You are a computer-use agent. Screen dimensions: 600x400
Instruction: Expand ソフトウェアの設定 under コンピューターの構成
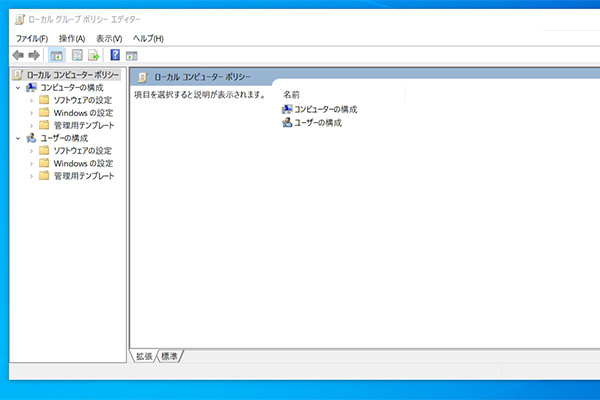pos(31,101)
